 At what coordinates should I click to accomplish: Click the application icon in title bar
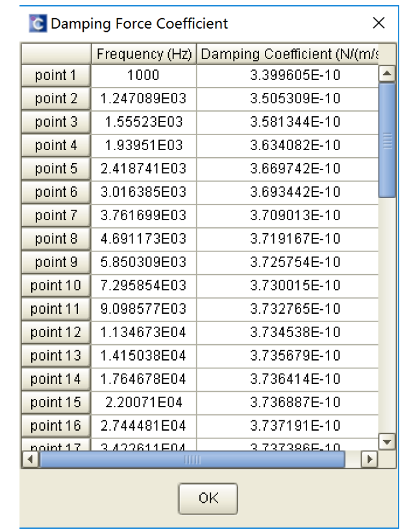[38, 24]
